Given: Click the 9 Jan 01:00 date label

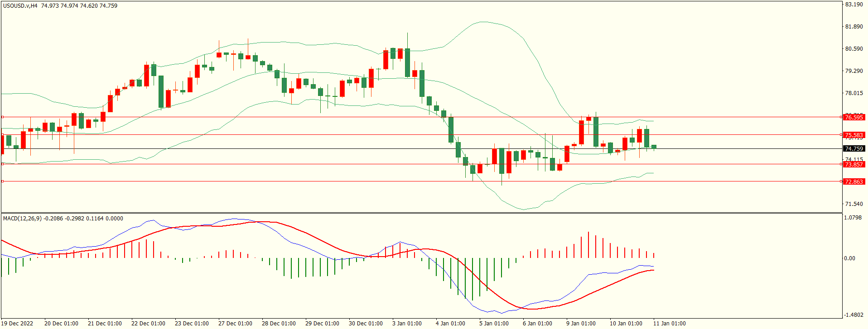Looking at the screenshot, I should coord(581,323).
